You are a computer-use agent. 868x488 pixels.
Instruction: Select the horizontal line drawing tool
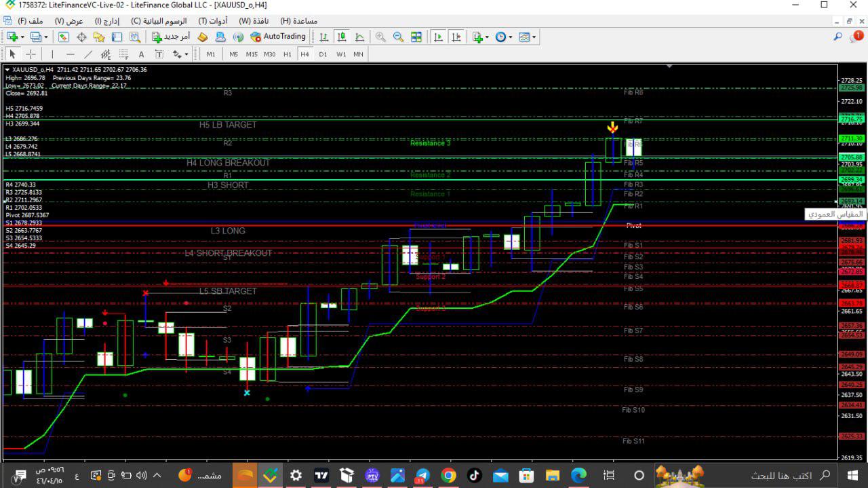71,54
